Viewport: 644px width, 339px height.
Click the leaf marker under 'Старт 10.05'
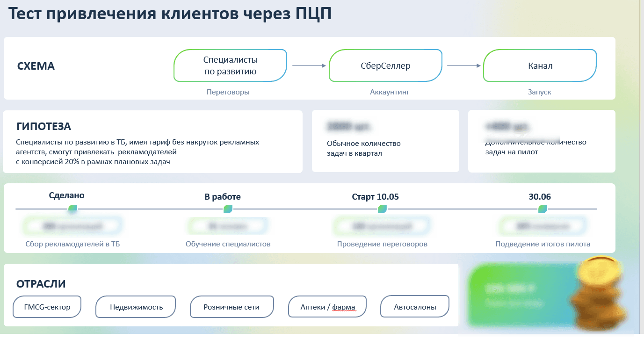pos(382,209)
